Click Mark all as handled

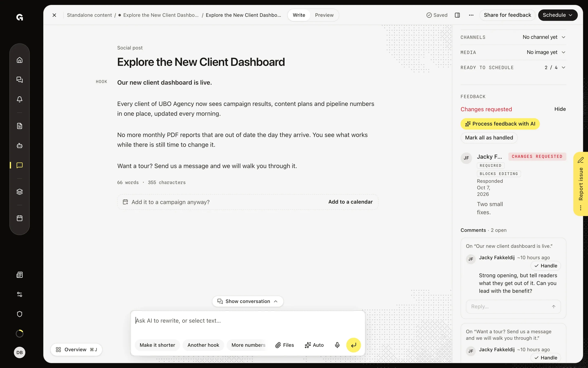point(489,138)
